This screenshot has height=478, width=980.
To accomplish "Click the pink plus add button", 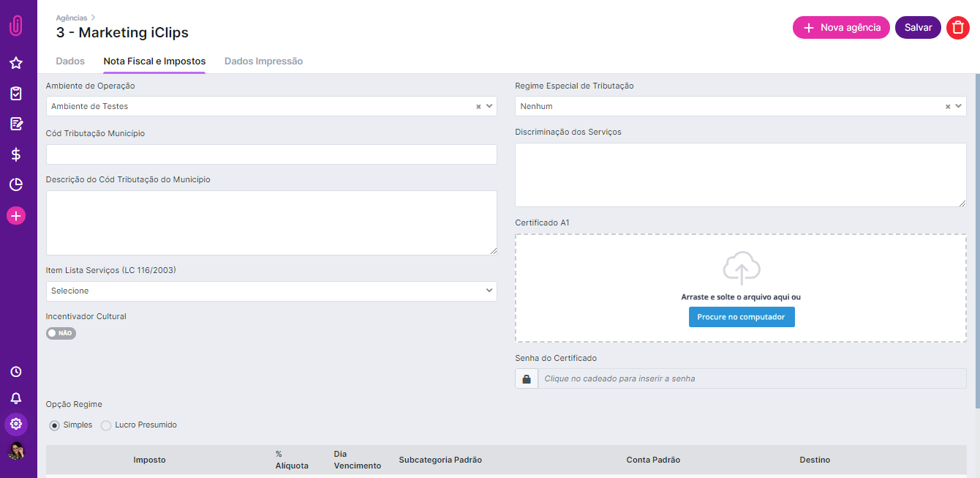I will pyautogui.click(x=16, y=215).
